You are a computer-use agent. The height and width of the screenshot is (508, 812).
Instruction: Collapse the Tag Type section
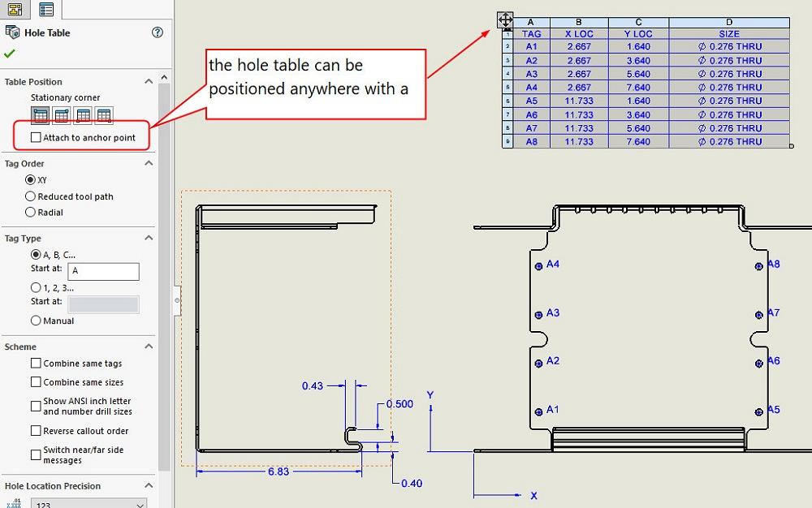(149, 238)
